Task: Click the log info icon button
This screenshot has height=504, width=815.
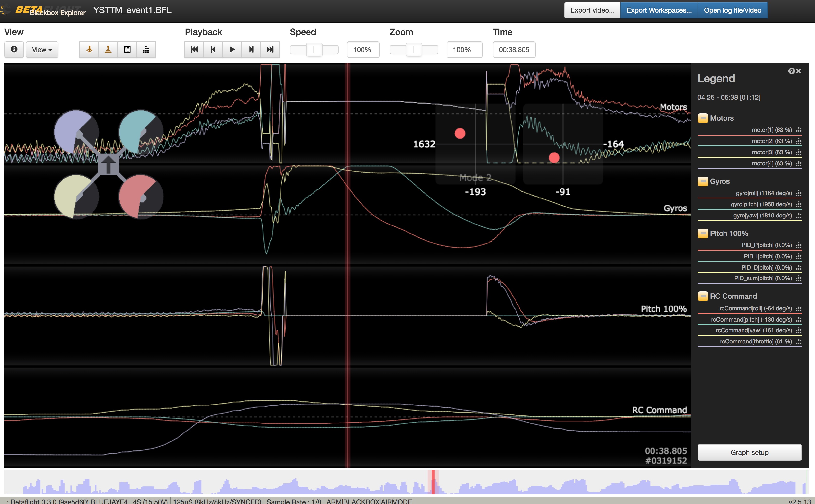Action: point(14,49)
